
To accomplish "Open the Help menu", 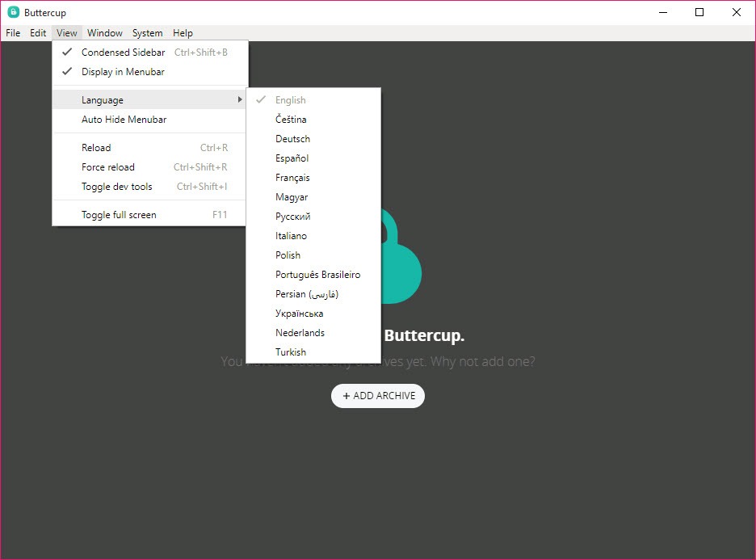I will pos(183,33).
